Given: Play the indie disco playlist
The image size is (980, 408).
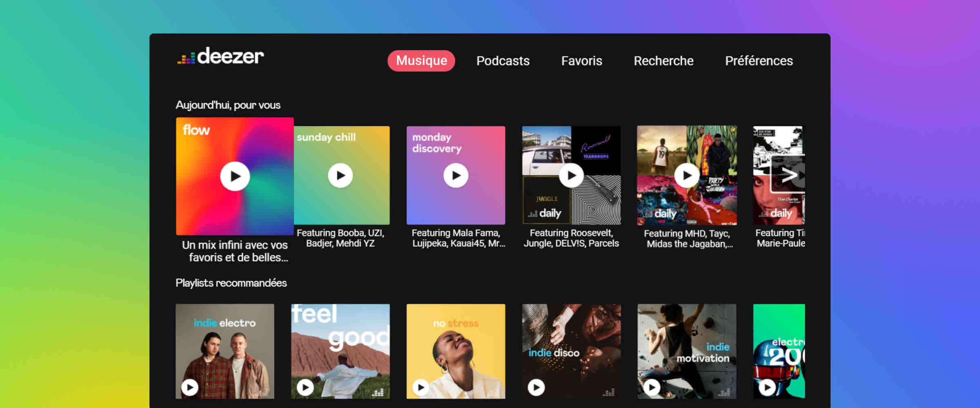Looking at the screenshot, I should coord(536,387).
